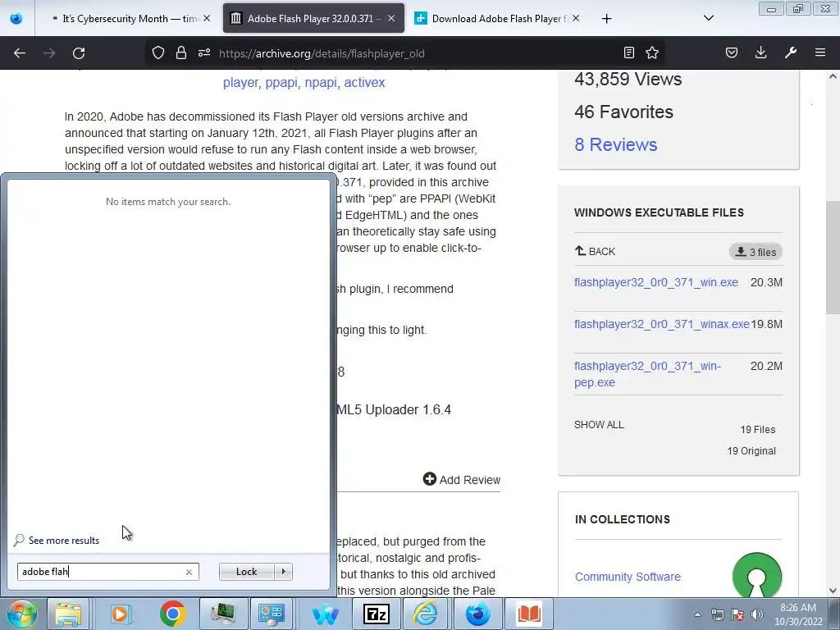Open media player taskbar icon
The height and width of the screenshot is (630, 840).
point(120,614)
